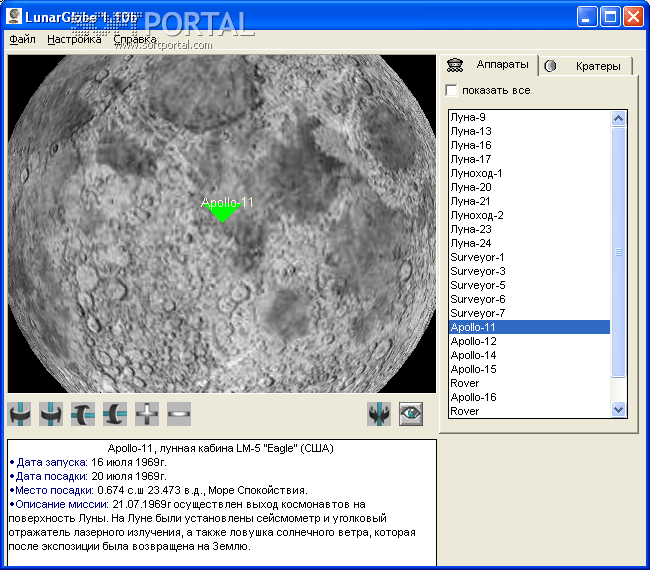650x570 pixels.
Task: Open the Файл menu
Action: 22,40
